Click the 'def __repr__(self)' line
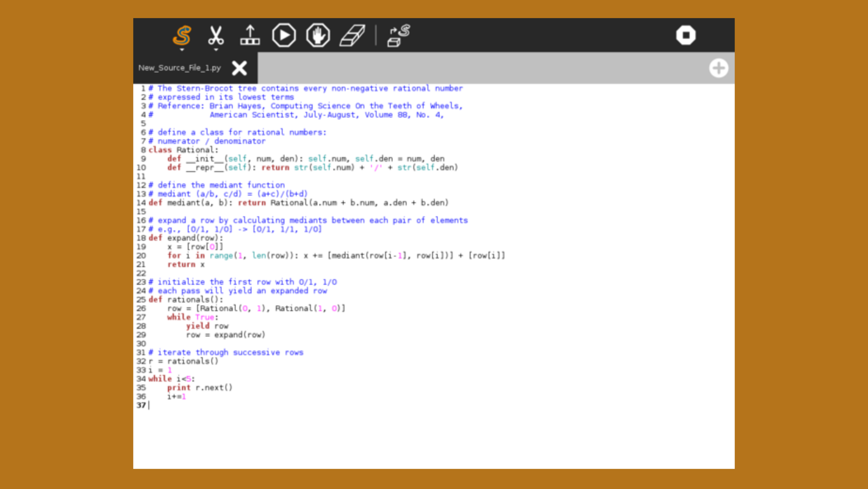This screenshot has width=868, height=489. (x=313, y=167)
